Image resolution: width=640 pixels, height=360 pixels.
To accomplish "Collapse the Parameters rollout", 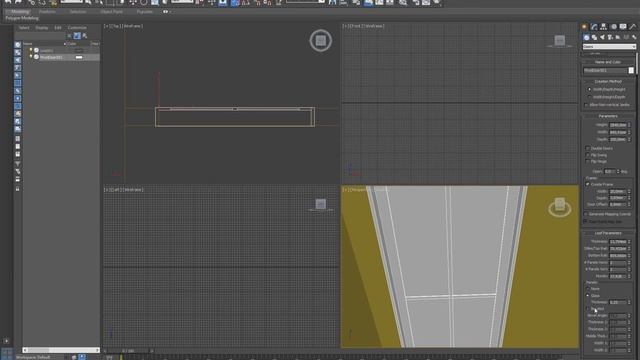I will click(608, 116).
